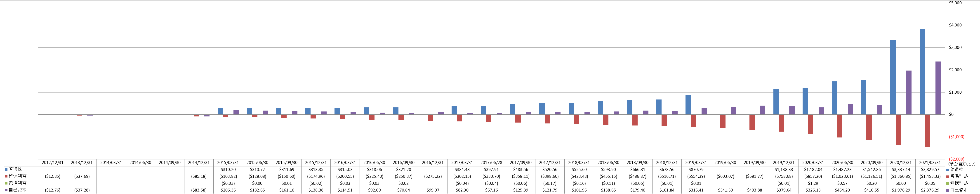Click the purple 自己資本 bar for 2020/12/31
Image resolution: width=980 pixels, height=194 pixels.
(x=909, y=92)
